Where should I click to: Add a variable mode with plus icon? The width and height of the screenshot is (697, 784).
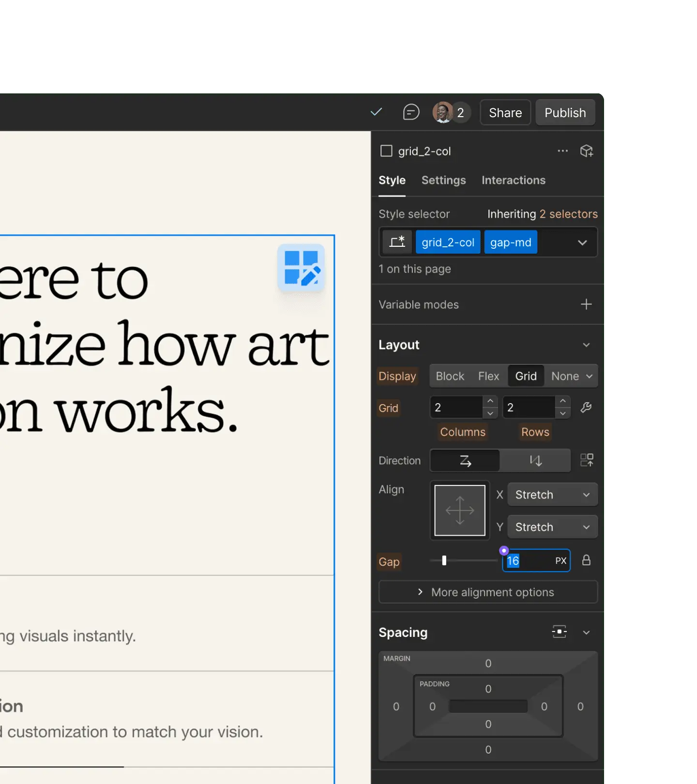tap(586, 304)
